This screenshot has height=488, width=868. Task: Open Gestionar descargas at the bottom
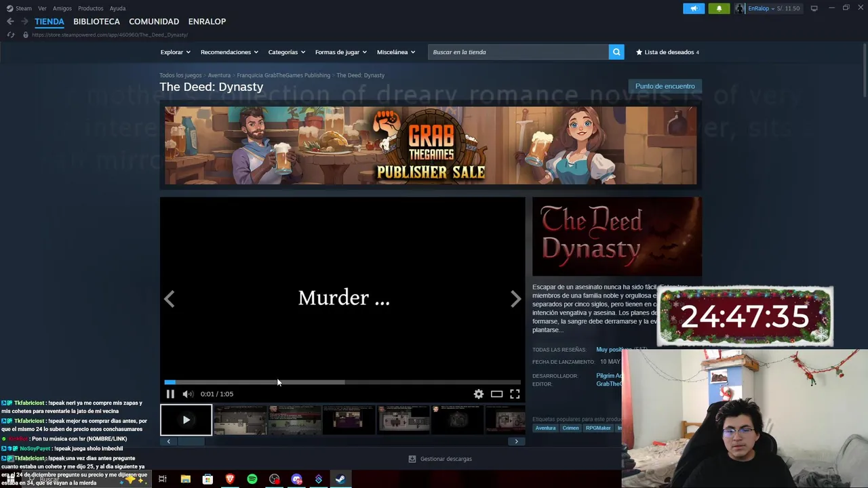[439, 459]
